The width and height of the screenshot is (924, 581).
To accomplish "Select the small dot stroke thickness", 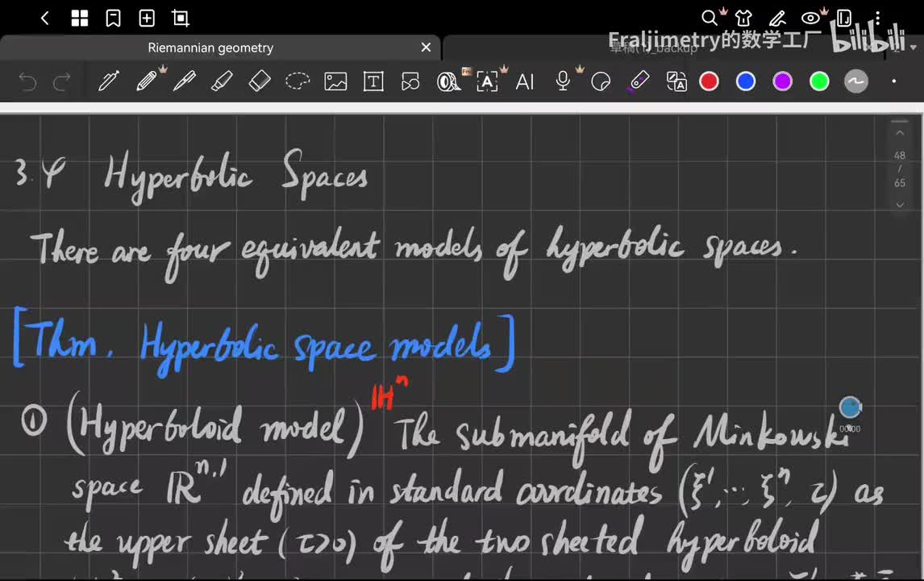I will point(894,82).
